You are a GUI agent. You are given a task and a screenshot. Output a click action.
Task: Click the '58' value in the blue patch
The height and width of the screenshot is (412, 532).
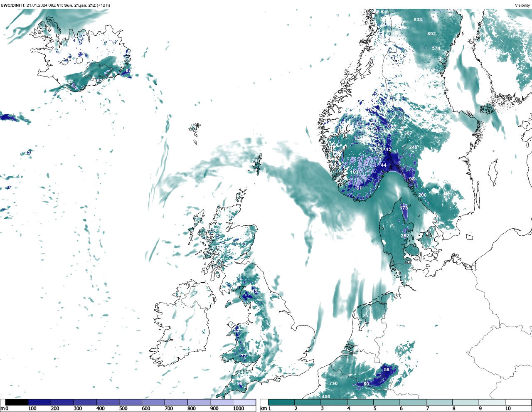[387, 370]
